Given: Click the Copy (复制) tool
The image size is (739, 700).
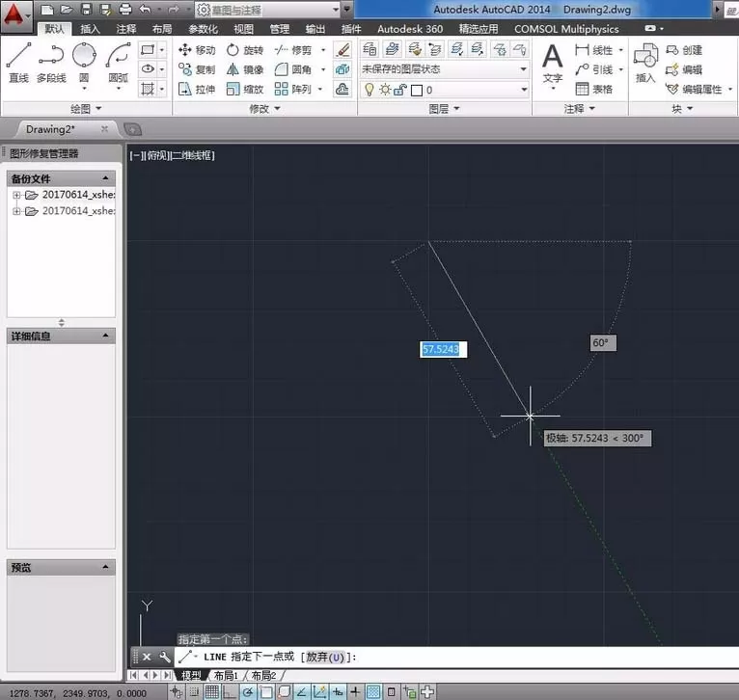Looking at the screenshot, I should pyautogui.click(x=197, y=69).
